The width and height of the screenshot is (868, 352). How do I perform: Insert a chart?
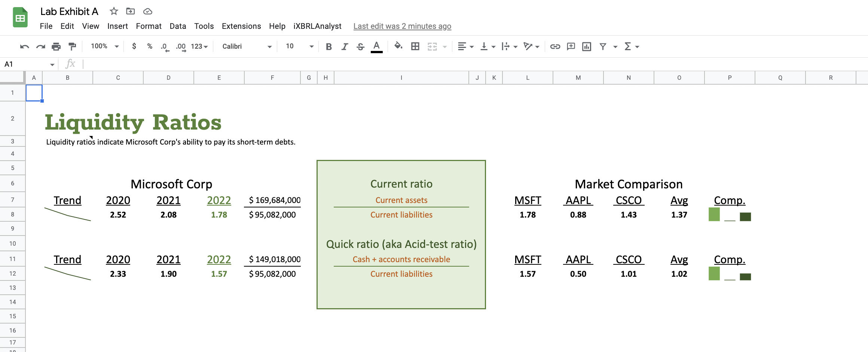pyautogui.click(x=587, y=46)
